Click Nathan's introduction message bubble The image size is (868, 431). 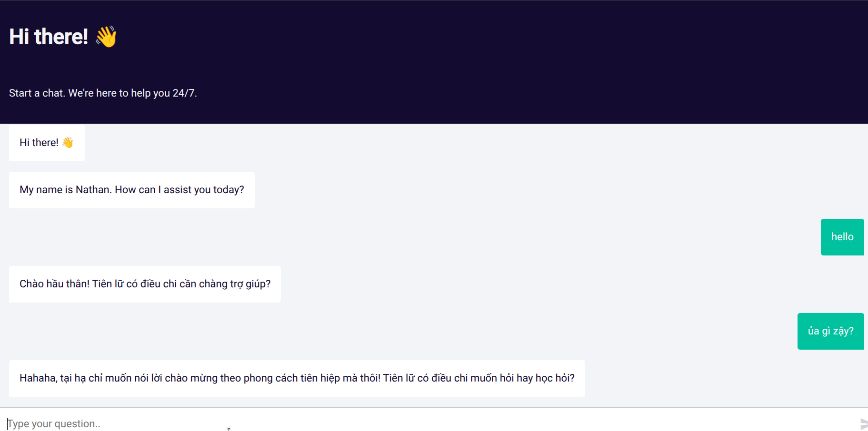coord(131,189)
